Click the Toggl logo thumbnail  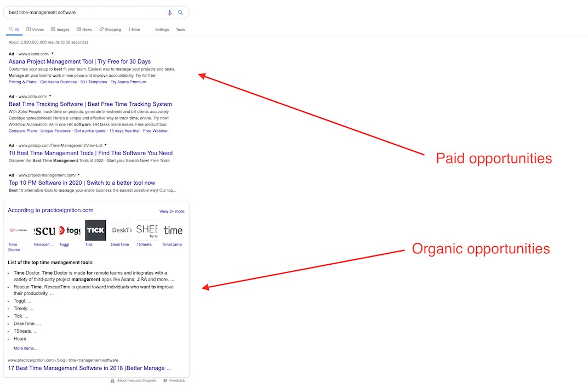(x=70, y=230)
